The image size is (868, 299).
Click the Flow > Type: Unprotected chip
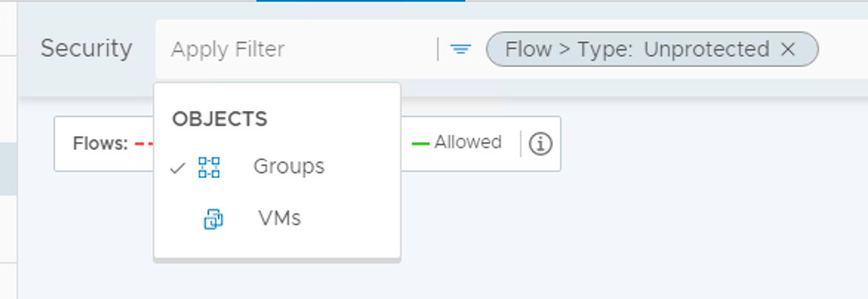pos(637,50)
